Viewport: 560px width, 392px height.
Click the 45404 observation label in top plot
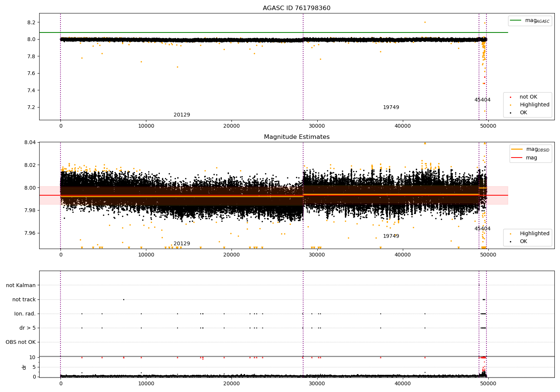pos(482,100)
